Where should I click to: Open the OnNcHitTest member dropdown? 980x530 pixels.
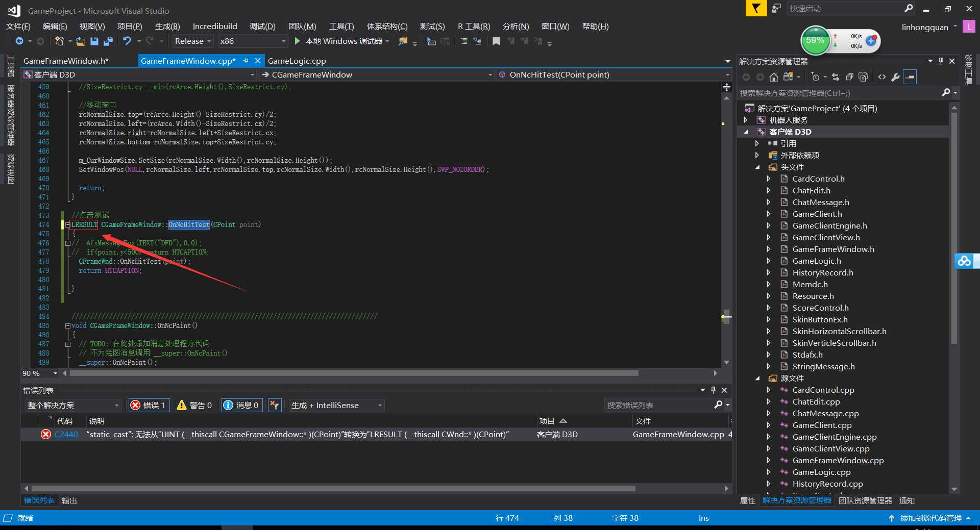615,74
